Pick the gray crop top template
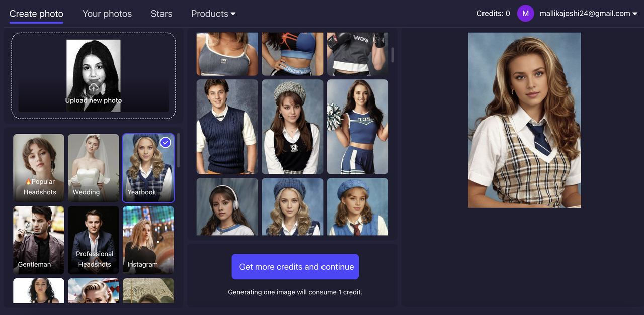Screen dimensions: 644x315 pos(227,54)
